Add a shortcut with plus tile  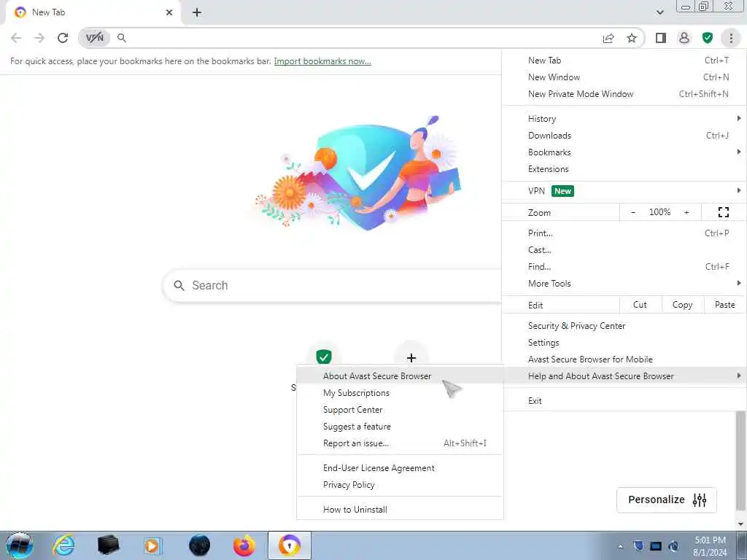[411, 357]
